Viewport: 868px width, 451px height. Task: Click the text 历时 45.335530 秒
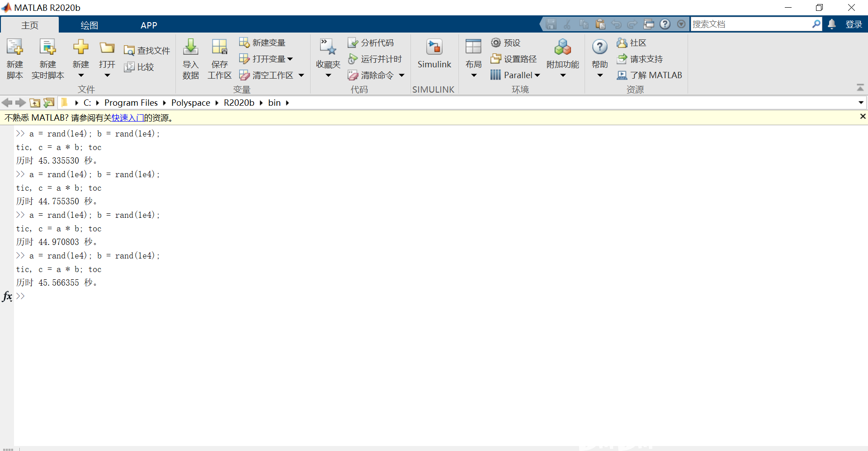(57, 161)
